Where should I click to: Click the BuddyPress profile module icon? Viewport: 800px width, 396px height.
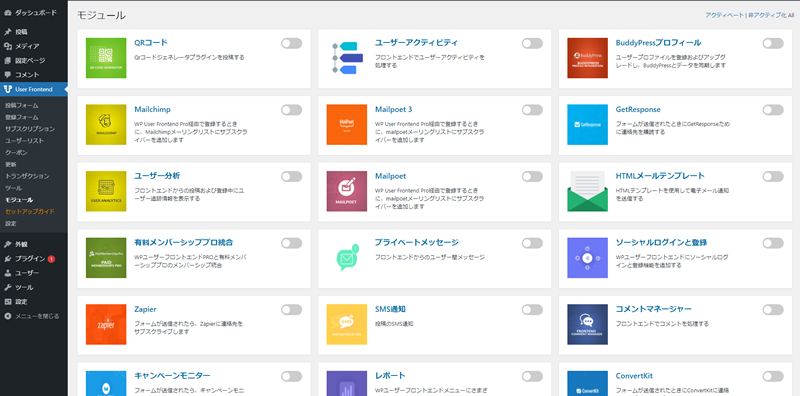(587, 58)
